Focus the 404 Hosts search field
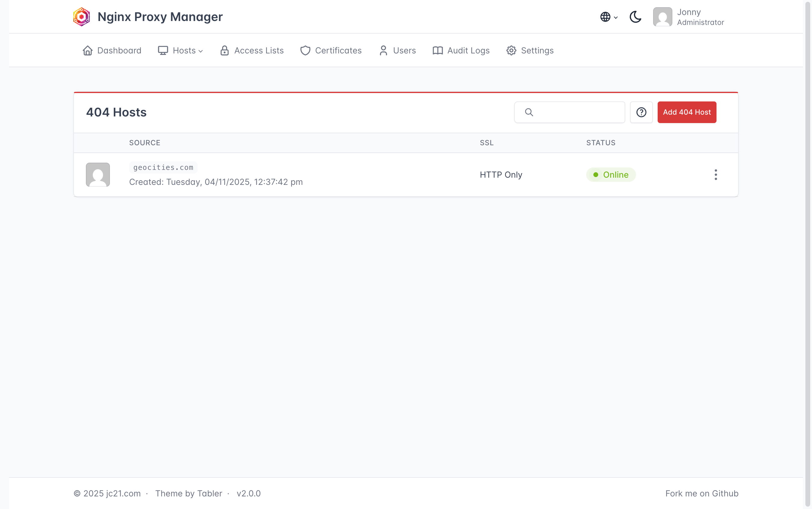 click(x=577, y=112)
